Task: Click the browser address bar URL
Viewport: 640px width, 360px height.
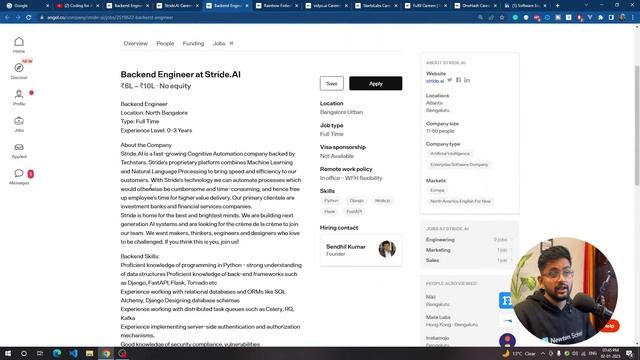Action: pyautogui.click(x=110, y=18)
